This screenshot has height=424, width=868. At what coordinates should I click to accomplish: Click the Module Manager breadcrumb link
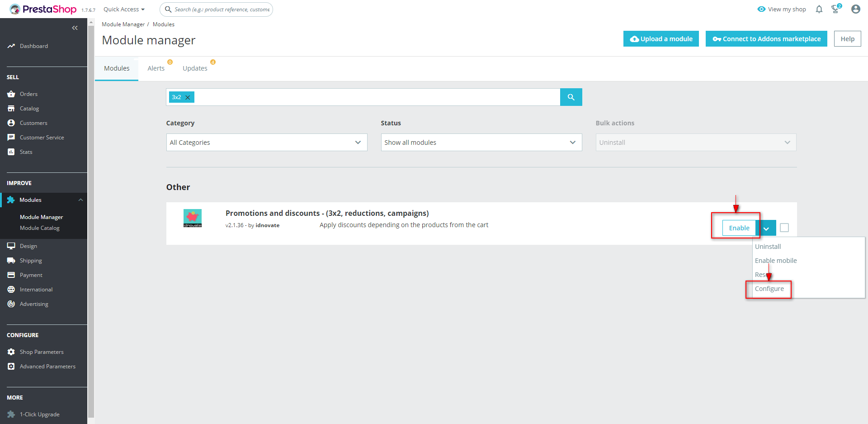(123, 24)
